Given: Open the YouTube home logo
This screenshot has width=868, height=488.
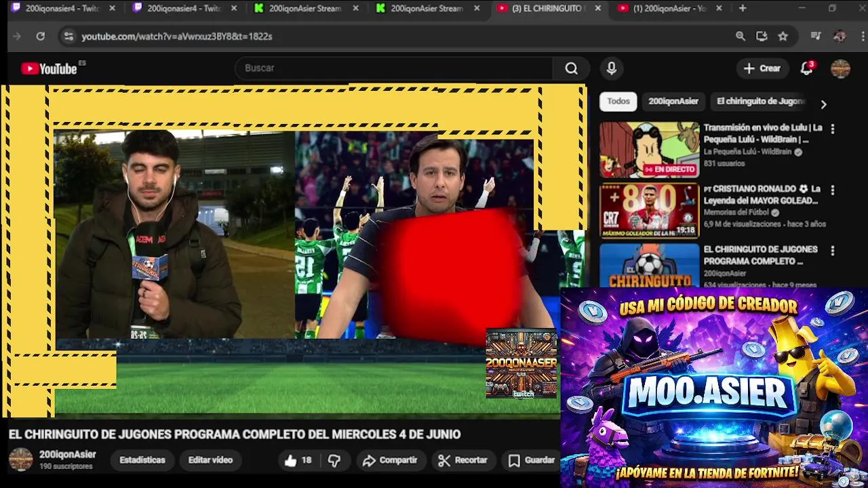Looking at the screenshot, I should click(x=49, y=68).
